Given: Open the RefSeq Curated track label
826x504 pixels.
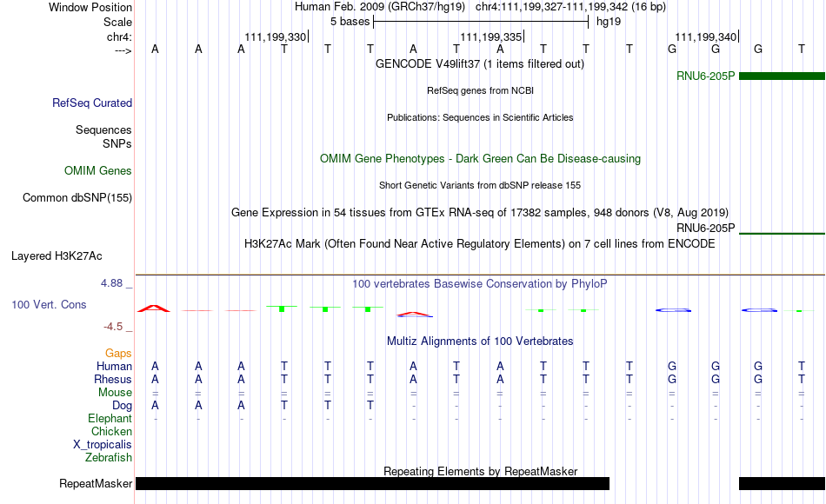Looking at the screenshot, I should coord(92,103).
